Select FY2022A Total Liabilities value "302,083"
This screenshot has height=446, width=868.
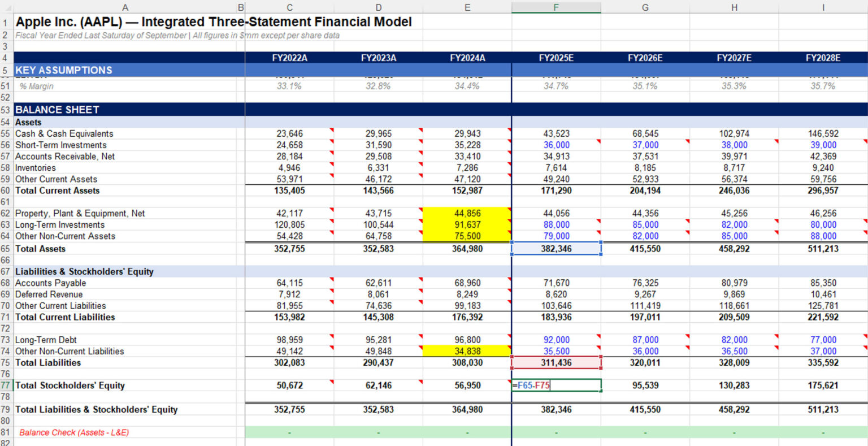[x=289, y=362]
